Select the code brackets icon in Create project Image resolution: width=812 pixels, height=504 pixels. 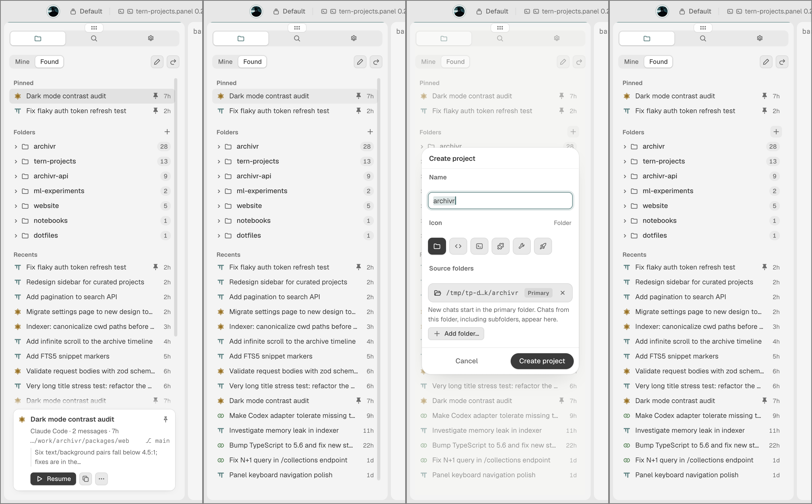point(458,246)
